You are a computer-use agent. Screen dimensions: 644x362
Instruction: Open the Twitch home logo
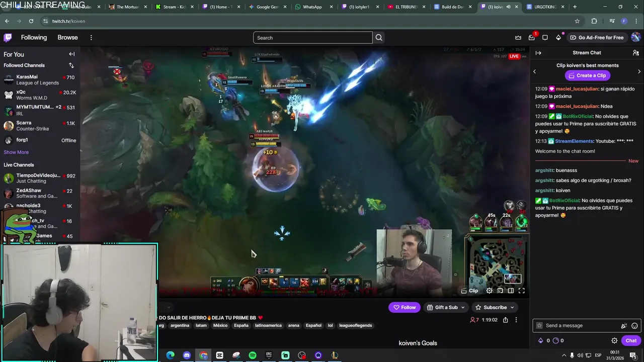(8, 38)
